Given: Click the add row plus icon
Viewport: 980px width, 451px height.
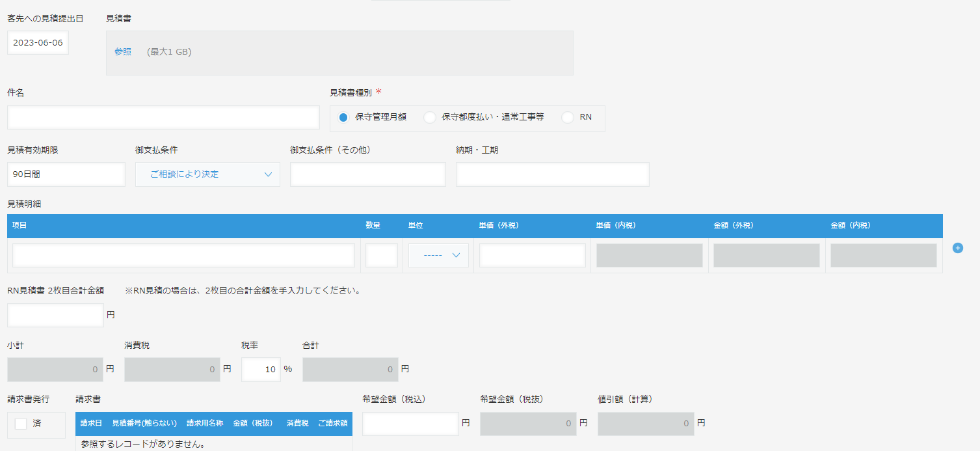Looking at the screenshot, I should coord(957,248).
